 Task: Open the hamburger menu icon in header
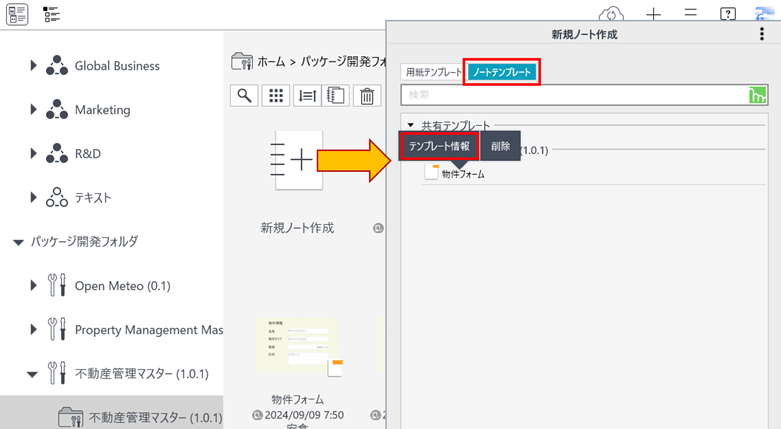[x=690, y=12]
